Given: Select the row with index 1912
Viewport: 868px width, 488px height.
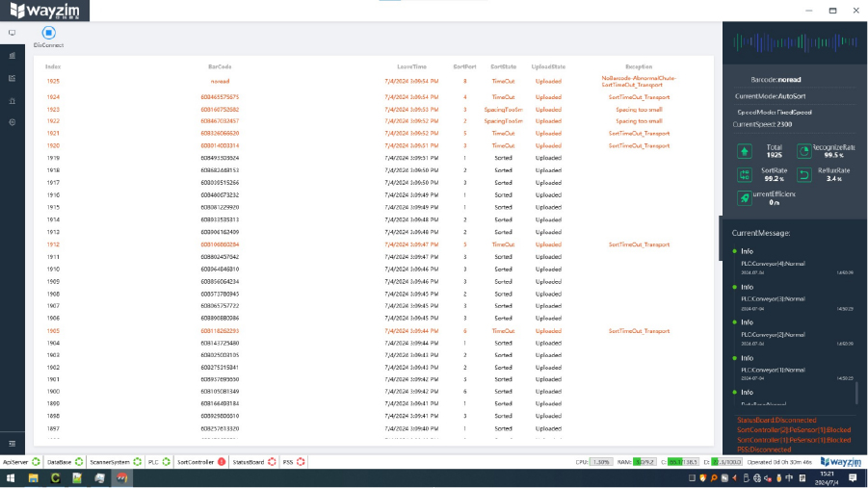Looking at the screenshot, I should (x=374, y=244).
